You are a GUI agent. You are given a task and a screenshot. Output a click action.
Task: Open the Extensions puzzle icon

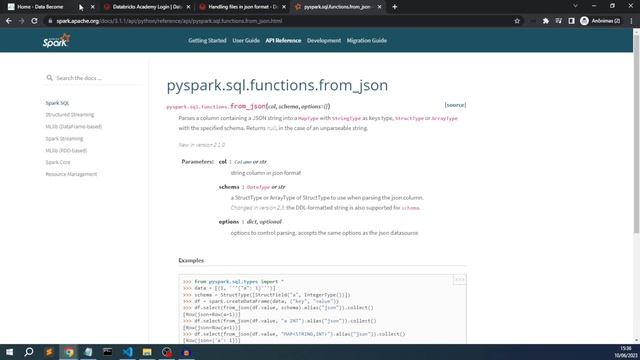coord(546,21)
